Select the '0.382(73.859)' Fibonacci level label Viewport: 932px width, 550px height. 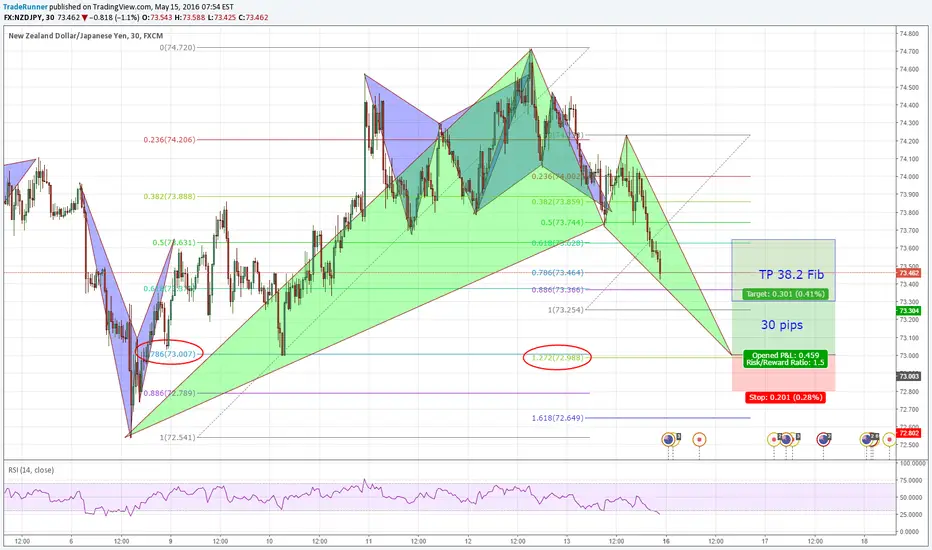point(558,202)
